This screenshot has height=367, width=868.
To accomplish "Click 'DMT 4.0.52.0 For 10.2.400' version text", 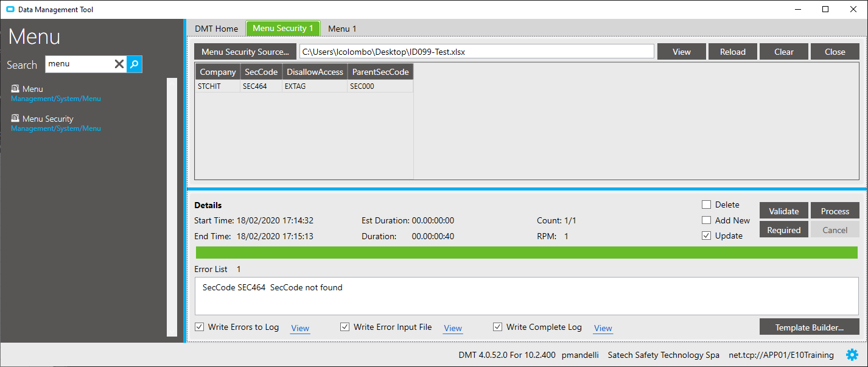I will point(507,355).
